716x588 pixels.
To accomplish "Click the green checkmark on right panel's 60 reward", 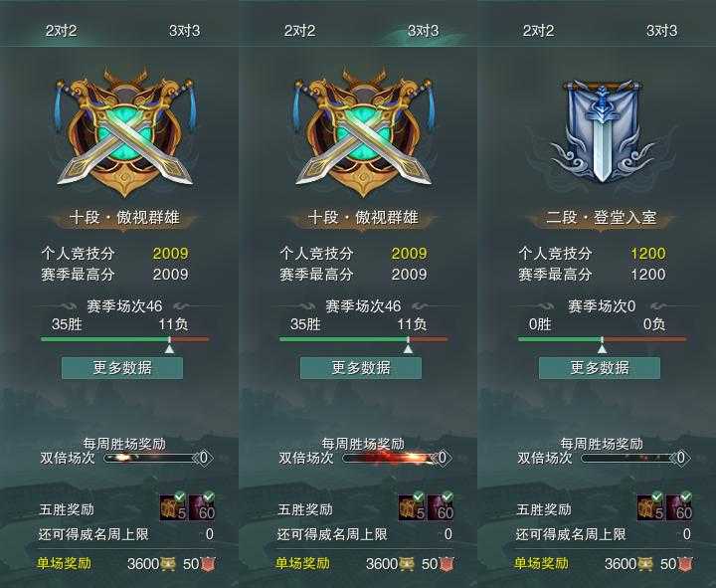I will [x=686, y=496].
